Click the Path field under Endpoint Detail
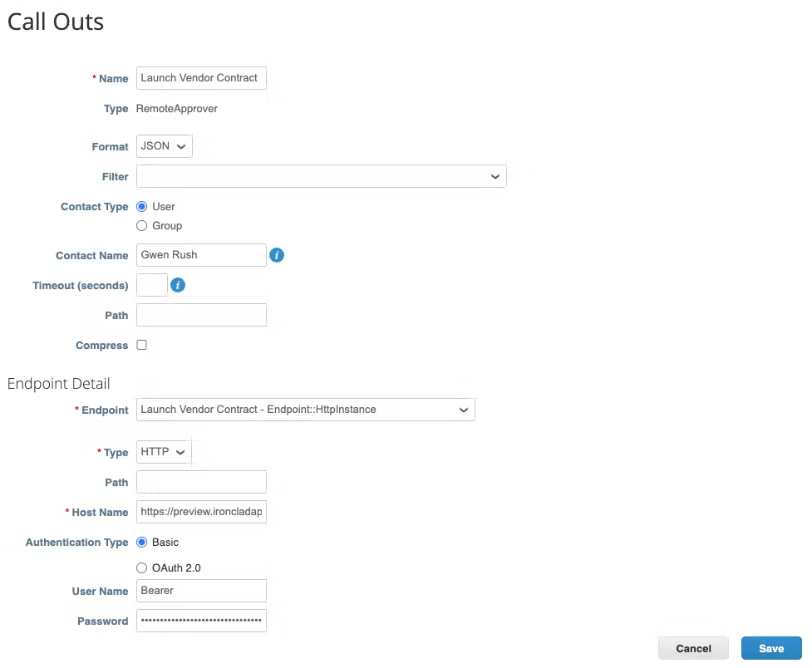Screen dimensions: 812x668 tap(201, 482)
